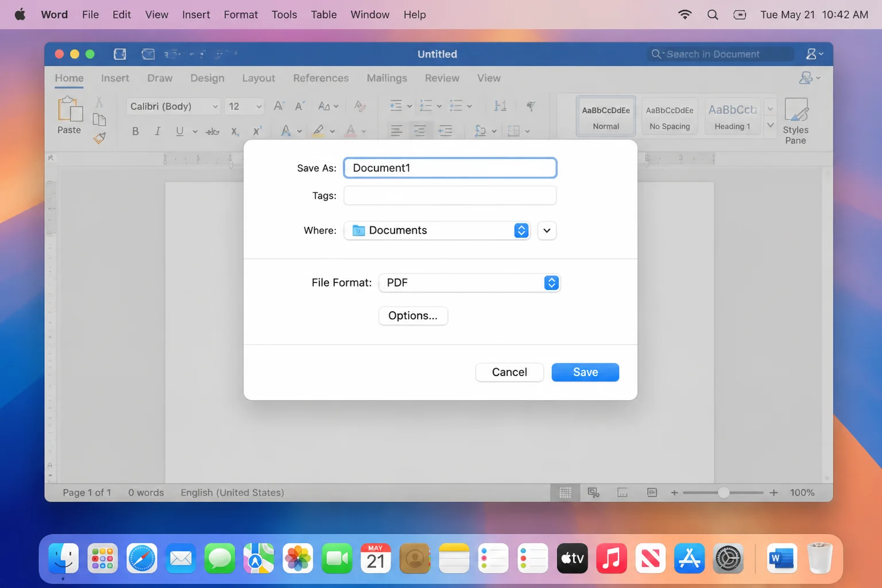Toggle show paragraph marks pilcrow
The height and width of the screenshot is (588, 882).
(531, 106)
